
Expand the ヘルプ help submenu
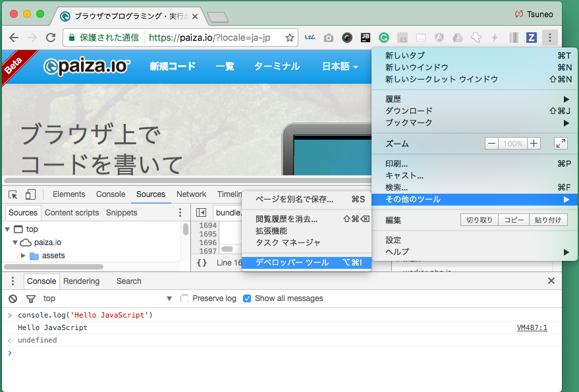click(474, 252)
